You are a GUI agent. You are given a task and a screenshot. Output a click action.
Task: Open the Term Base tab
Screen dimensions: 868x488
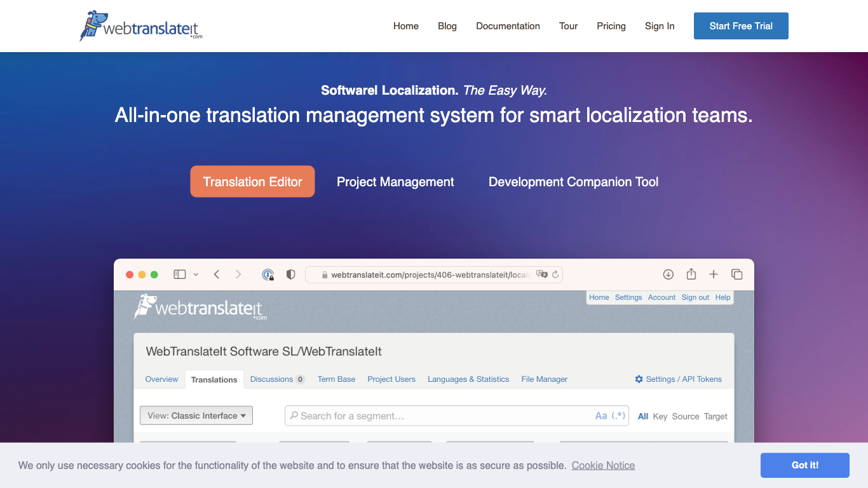pos(336,379)
